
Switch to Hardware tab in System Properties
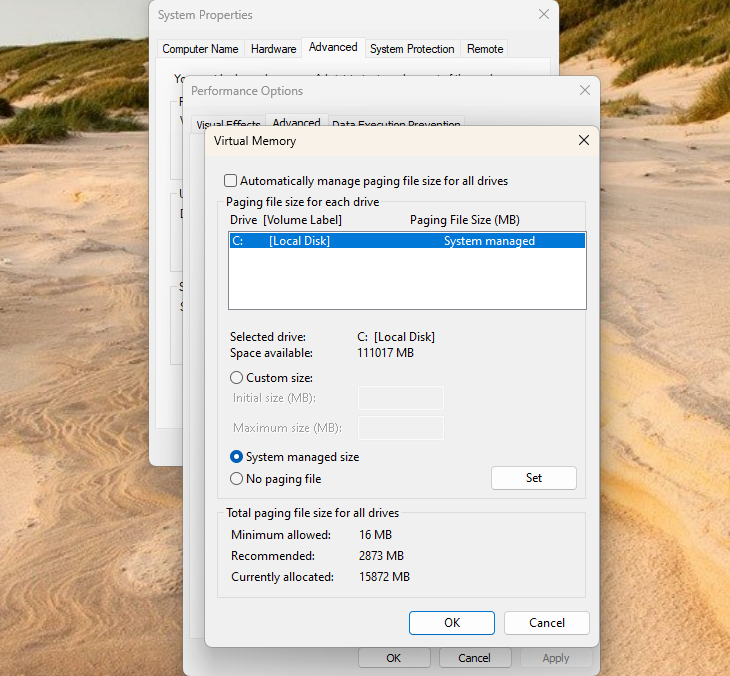click(x=273, y=49)
